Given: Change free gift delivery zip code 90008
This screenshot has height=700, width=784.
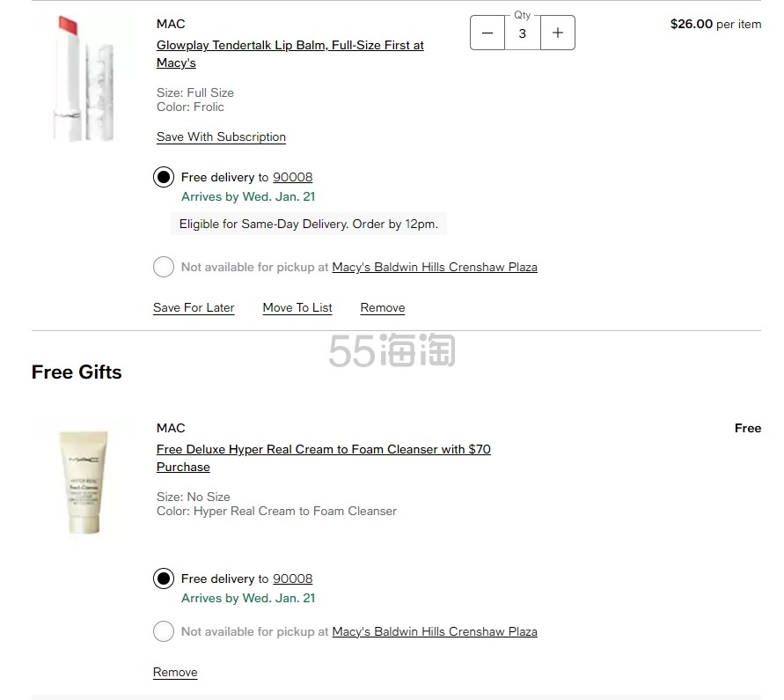Looking at the screenshot, I should click(292, 579).
